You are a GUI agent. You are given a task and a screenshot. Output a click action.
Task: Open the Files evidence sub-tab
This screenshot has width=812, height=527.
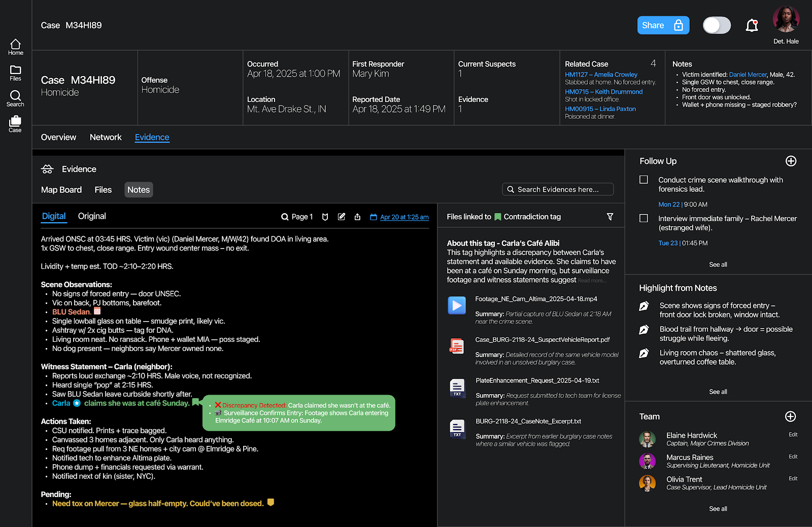103,190
